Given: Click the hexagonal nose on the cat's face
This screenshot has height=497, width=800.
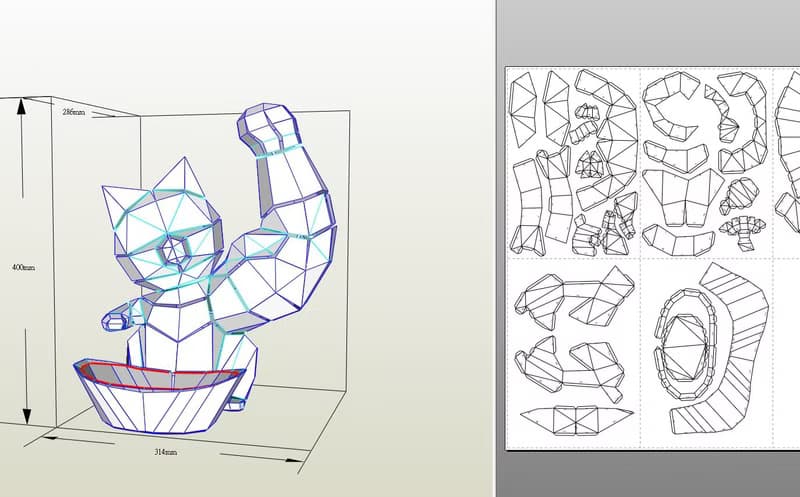Looking at the screenshot, I should 177,250.
